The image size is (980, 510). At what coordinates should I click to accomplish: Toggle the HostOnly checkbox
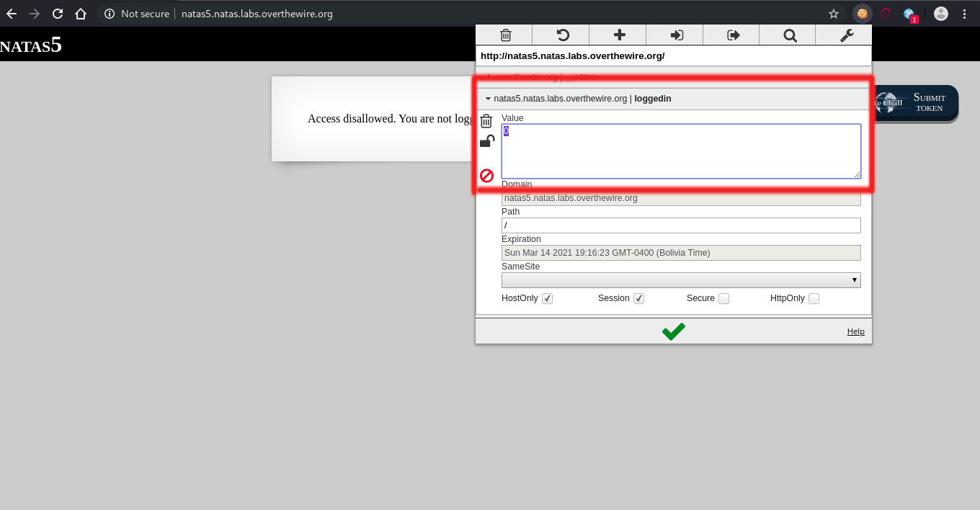547,298
